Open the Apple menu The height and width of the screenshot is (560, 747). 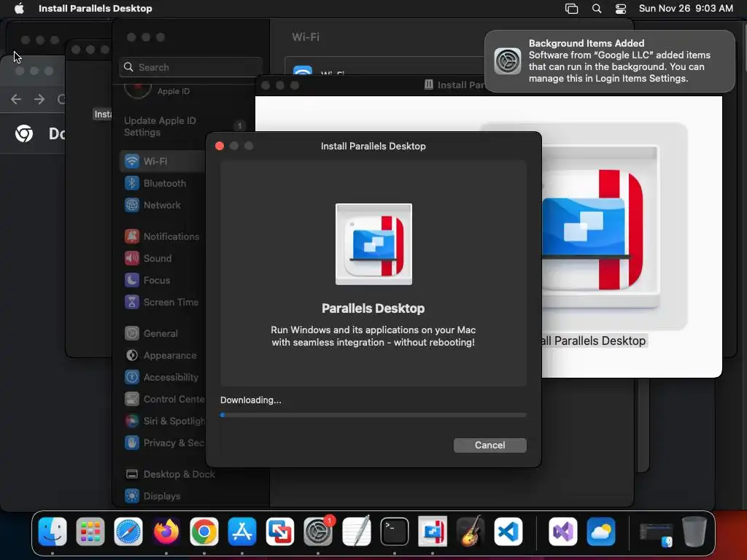(19, 8)
